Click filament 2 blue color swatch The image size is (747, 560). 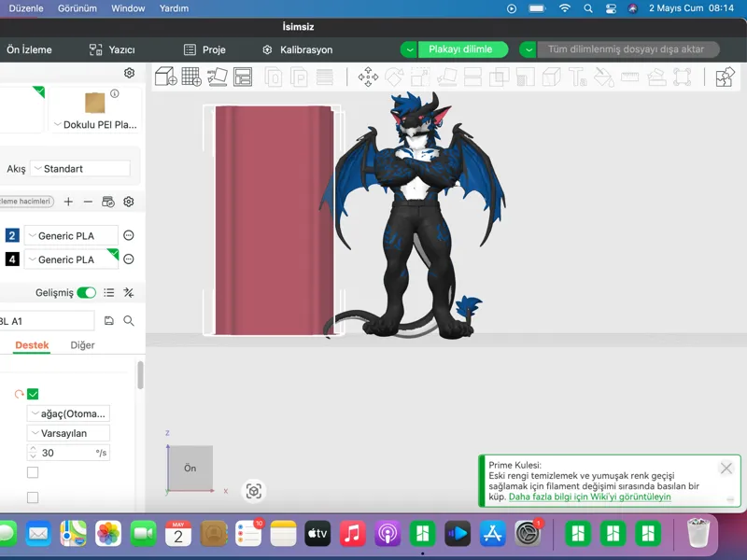pyautogui.click(x=12, y=235)
